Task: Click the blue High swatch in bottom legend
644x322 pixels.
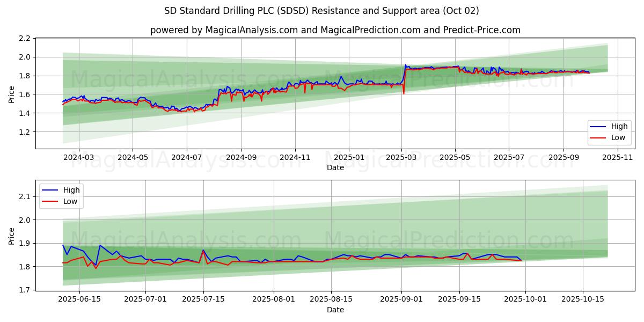Action: coord(51,190)
